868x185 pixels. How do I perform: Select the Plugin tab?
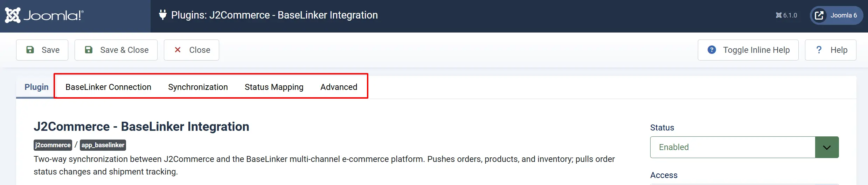(x=36, y=87)
